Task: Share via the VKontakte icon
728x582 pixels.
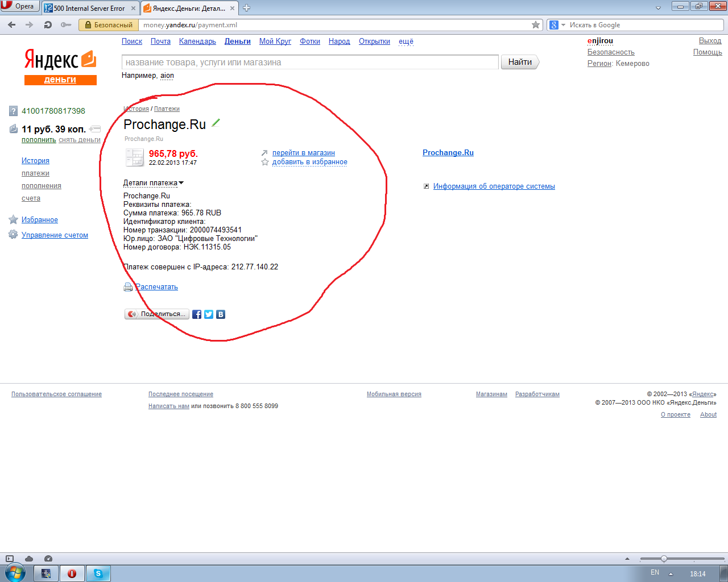Action: point(221,314)
